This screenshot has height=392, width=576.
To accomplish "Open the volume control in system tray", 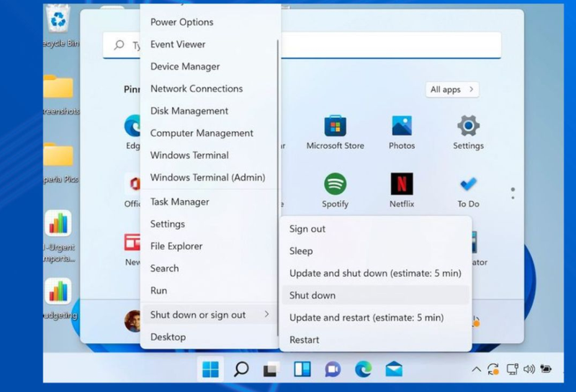I will click(x=528, y=369).
